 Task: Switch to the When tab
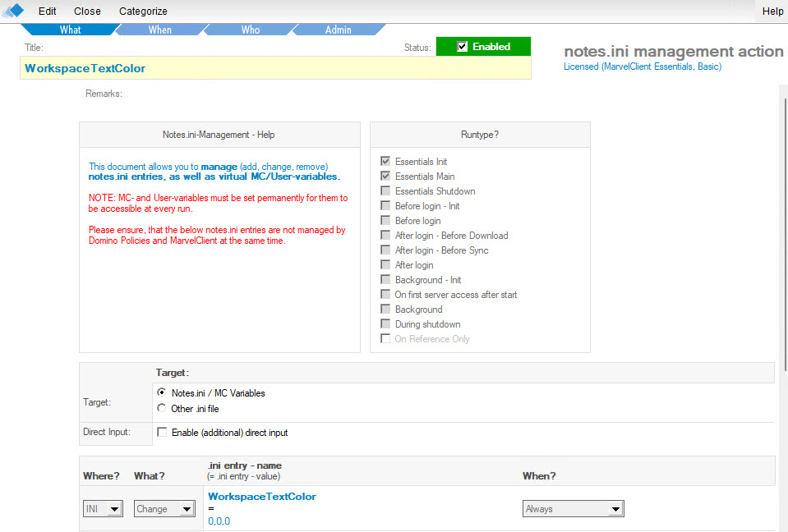[x=159, y=30]
